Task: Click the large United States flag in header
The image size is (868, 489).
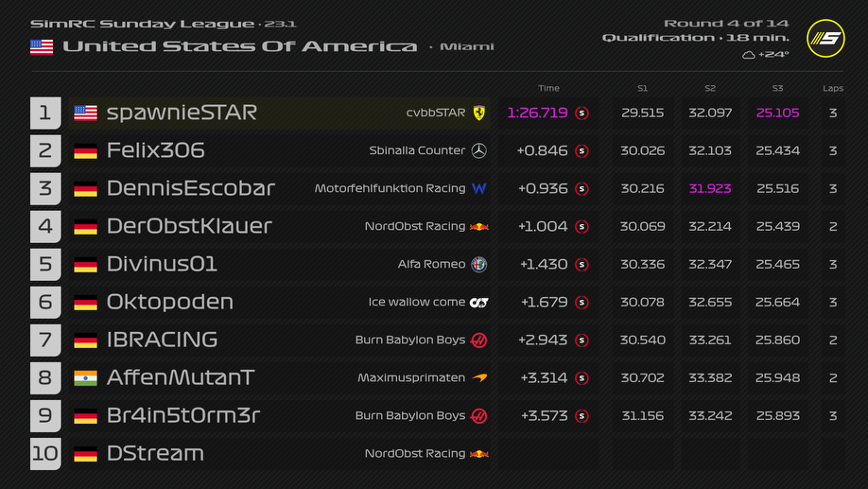Action: pos(42,46)
